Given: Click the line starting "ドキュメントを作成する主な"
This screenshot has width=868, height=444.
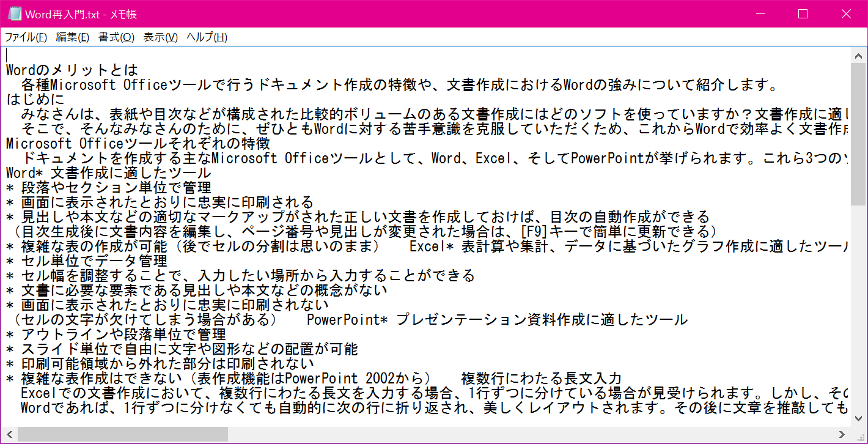Looking at the screenshot, I should 435,158.
